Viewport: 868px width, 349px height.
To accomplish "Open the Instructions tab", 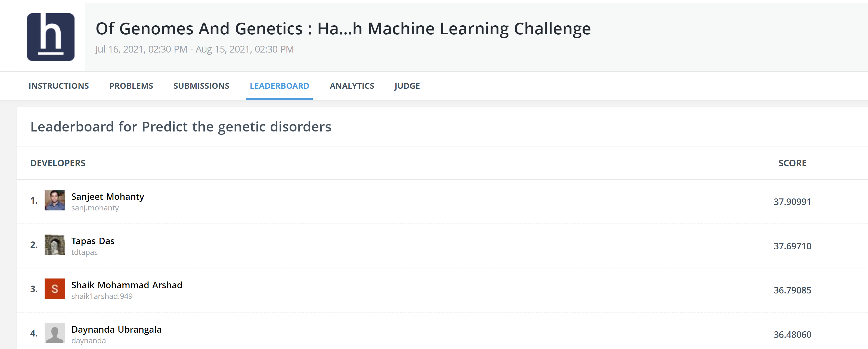I will tap(59, 86).
